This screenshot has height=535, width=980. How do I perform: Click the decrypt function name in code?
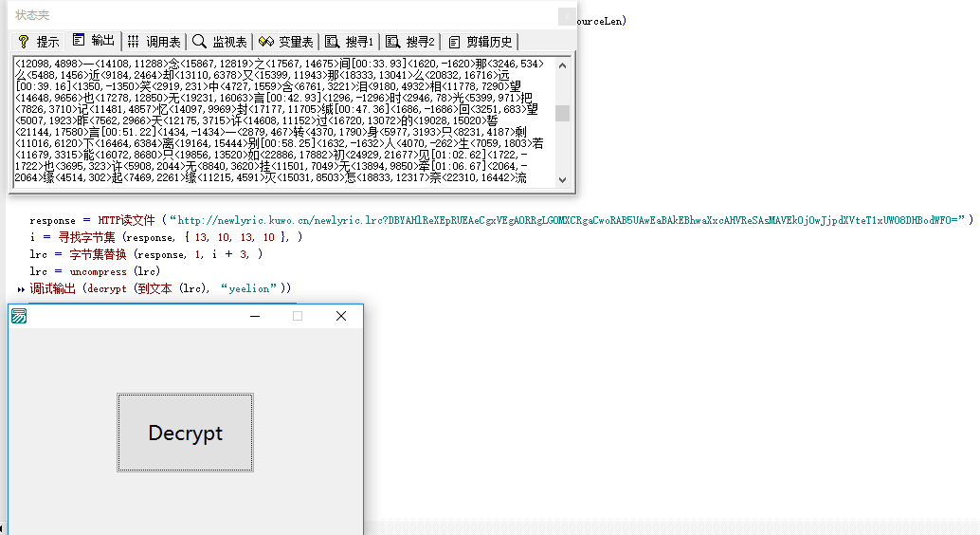[x=107, y=288]
